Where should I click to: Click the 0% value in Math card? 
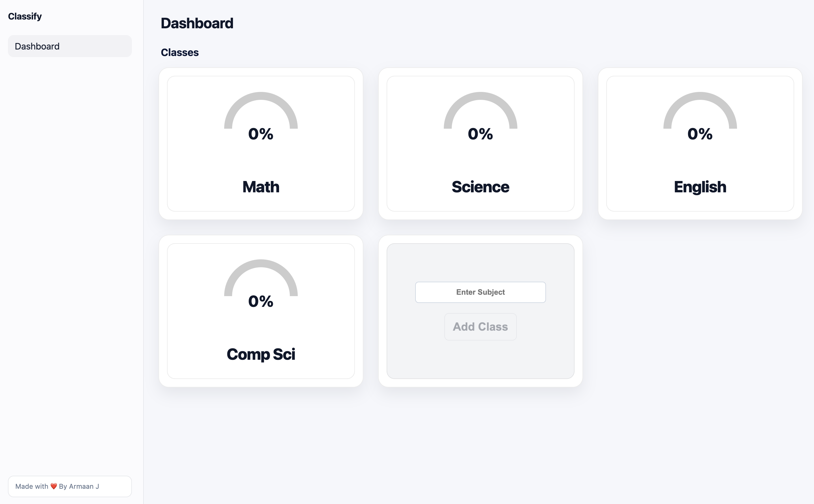click(261, 134)
